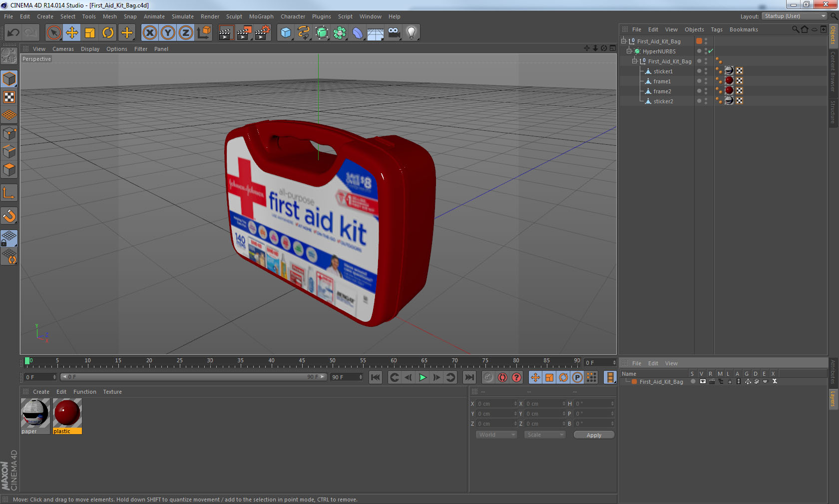Open Object Manager Tags menu
839x504 pixels.
(717, 29)
